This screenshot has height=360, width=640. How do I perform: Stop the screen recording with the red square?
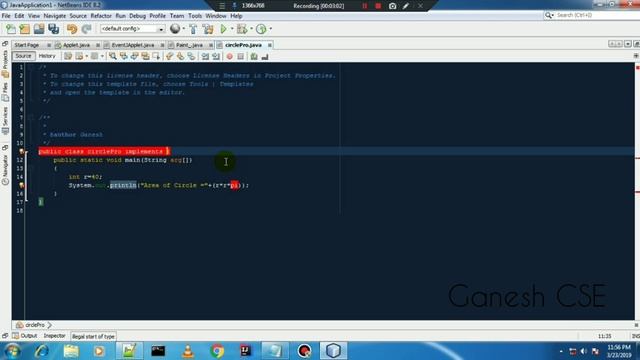click(378, 6)
